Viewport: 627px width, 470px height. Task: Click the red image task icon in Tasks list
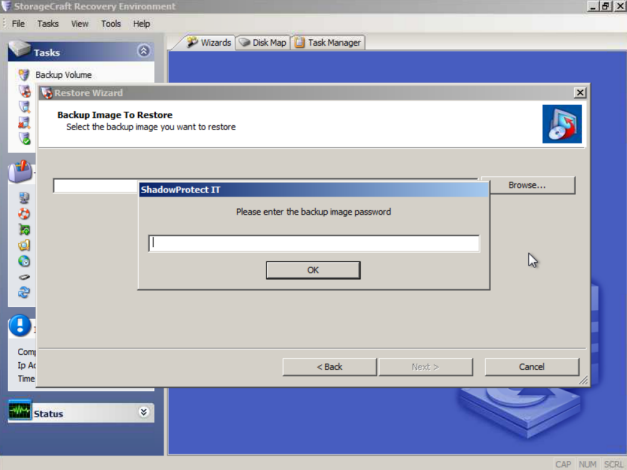[24, 123]
